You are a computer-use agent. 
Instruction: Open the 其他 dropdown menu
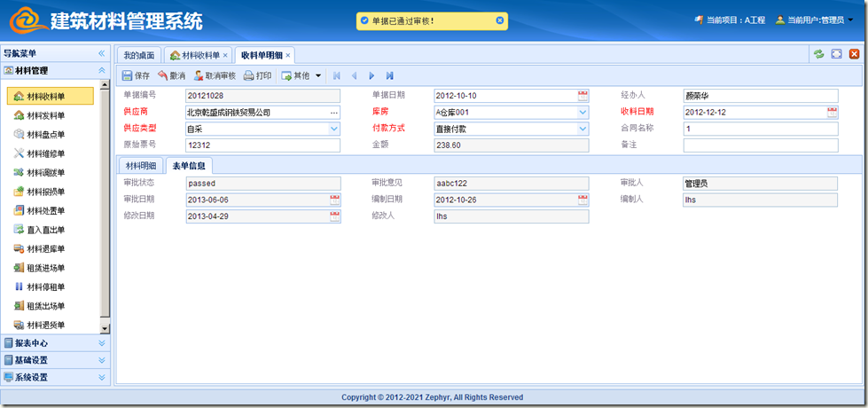point(301,76)
